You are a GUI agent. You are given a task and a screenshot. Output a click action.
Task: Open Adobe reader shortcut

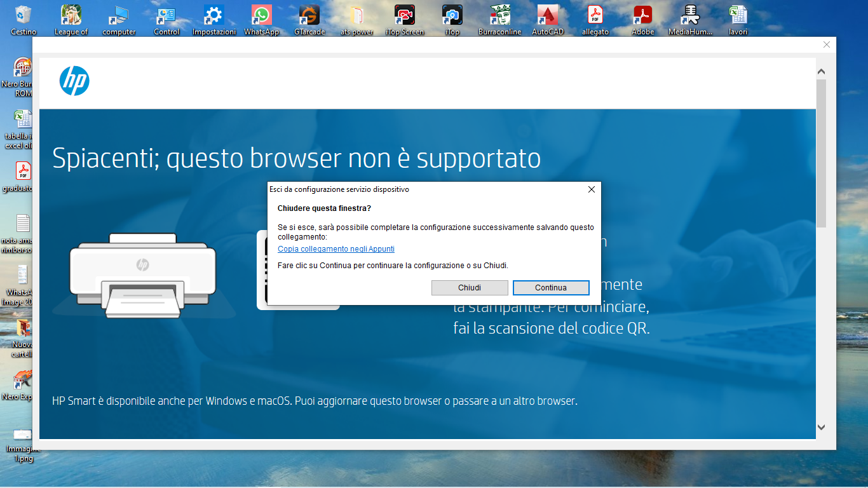coord(642,14)
